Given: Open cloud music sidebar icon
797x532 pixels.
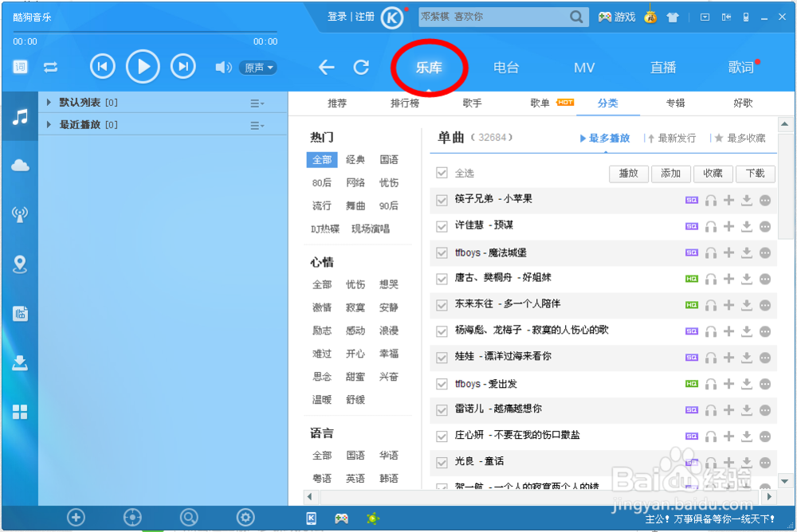Looking at the screenshot, I should [x=21, y=165].
